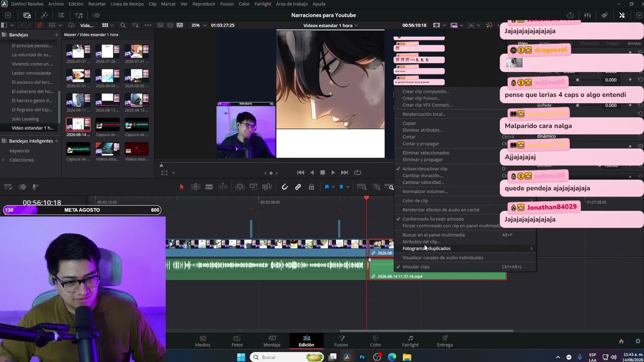The image size is (644, 362).
Task: Add a new bin next to Bandejas
Action: pyautogui.click(x=56, y=35)
